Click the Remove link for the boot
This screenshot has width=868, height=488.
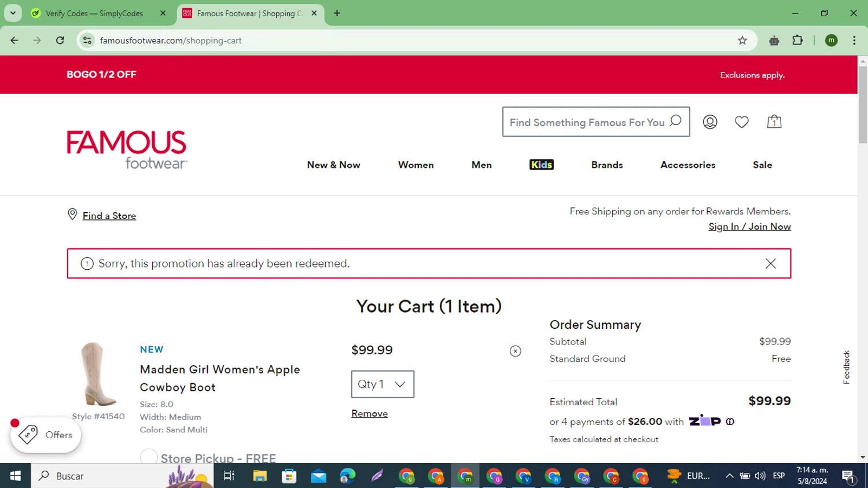pos(369,413)
